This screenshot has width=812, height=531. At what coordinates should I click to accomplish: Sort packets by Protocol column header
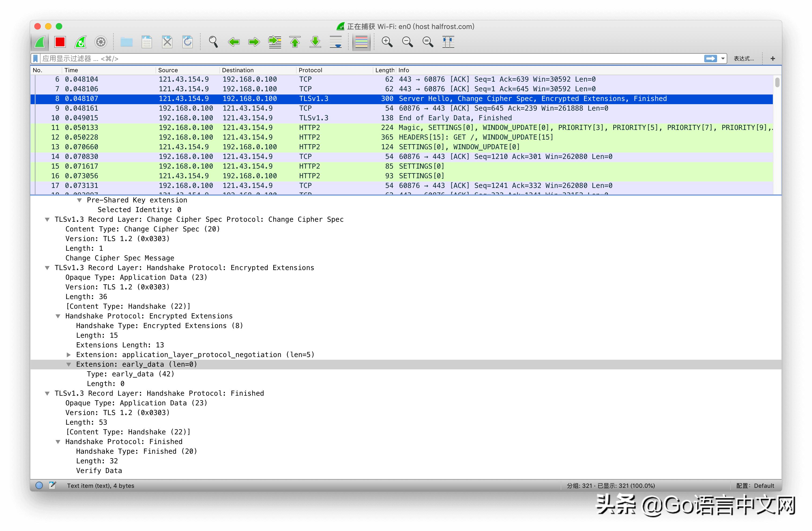310,70
